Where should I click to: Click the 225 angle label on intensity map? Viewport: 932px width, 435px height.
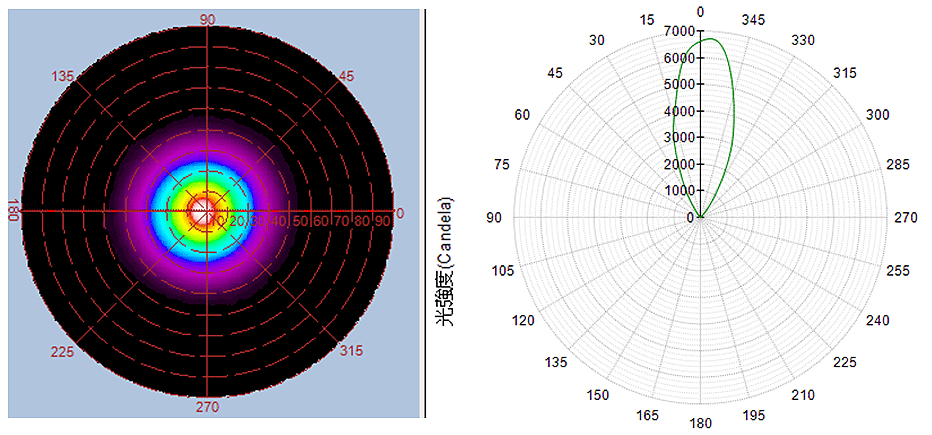[62, 352]
